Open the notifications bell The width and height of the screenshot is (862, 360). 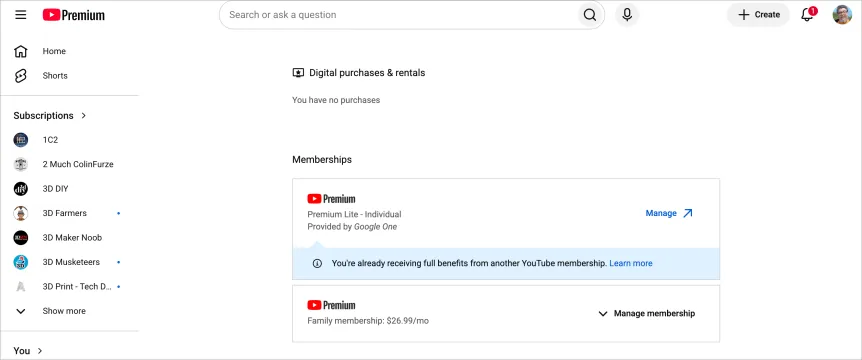[807, 15]
